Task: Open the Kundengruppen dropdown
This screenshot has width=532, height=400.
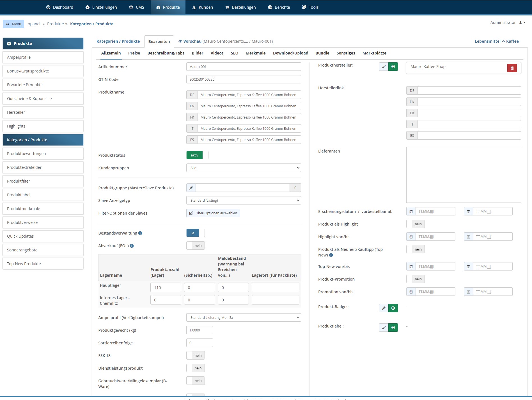Action: click(244, 168)
